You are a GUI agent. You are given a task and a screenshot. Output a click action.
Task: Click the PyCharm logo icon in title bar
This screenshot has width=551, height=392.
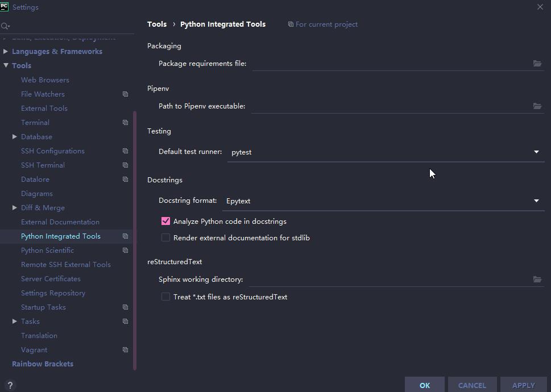(x=4, y=7)
